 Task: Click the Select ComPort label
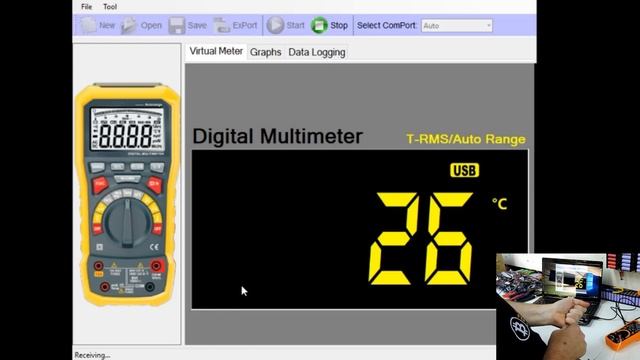(386, 25)
